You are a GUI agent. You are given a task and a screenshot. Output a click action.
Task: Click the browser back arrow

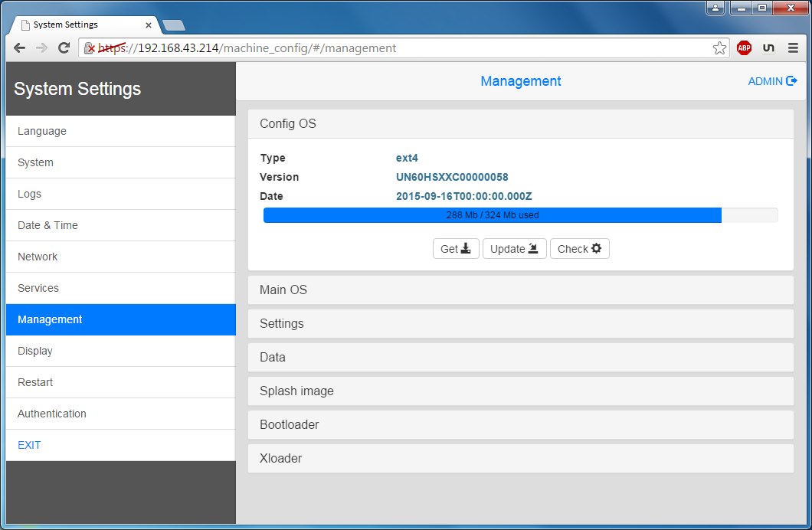(20, 48)
